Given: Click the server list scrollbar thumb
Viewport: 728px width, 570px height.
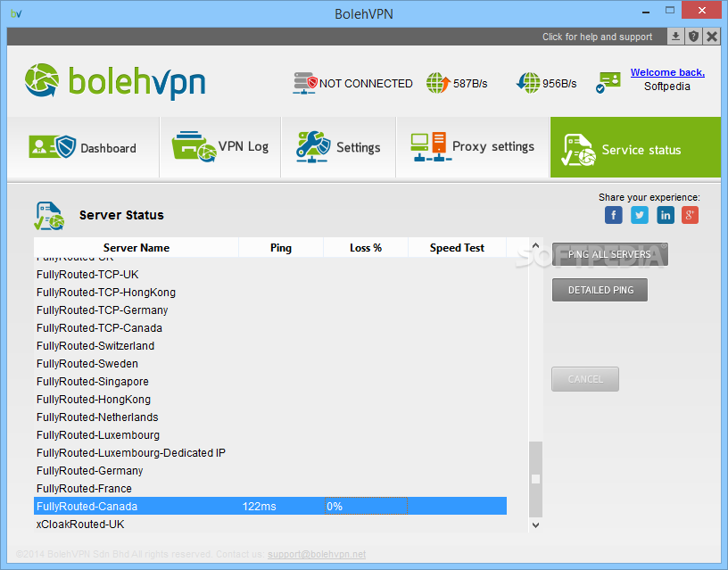Looking at the screenshot, I should [535, 479].
